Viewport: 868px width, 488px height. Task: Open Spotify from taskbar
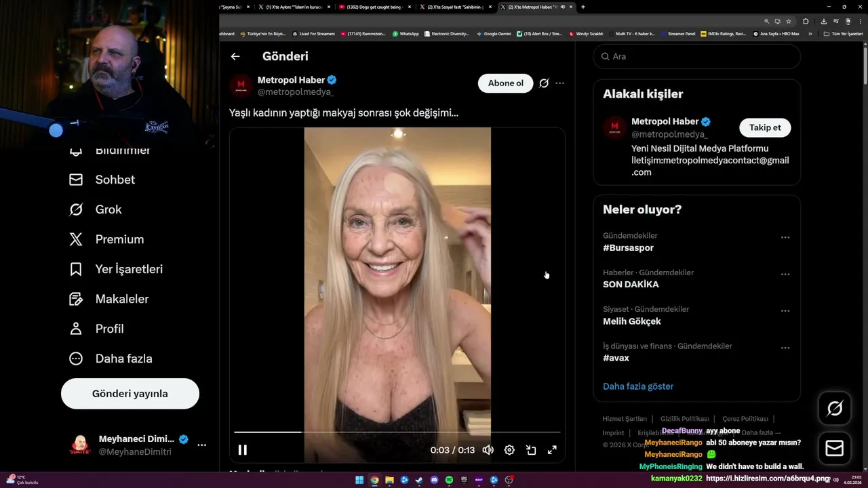[449, 480]
